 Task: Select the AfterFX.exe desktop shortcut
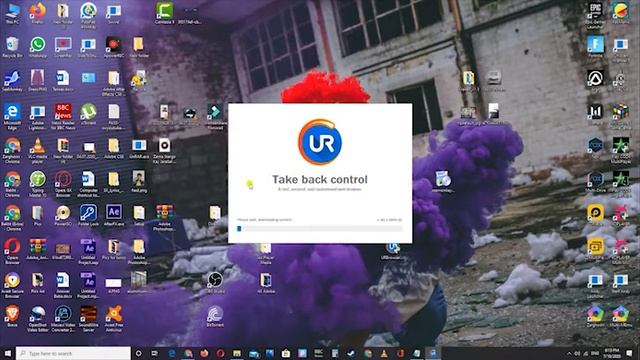pyautogui.click(x=113, y=216)
